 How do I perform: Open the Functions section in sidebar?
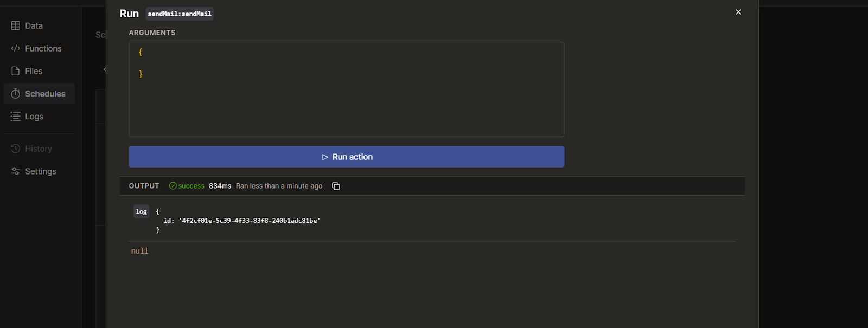[36, 48]
